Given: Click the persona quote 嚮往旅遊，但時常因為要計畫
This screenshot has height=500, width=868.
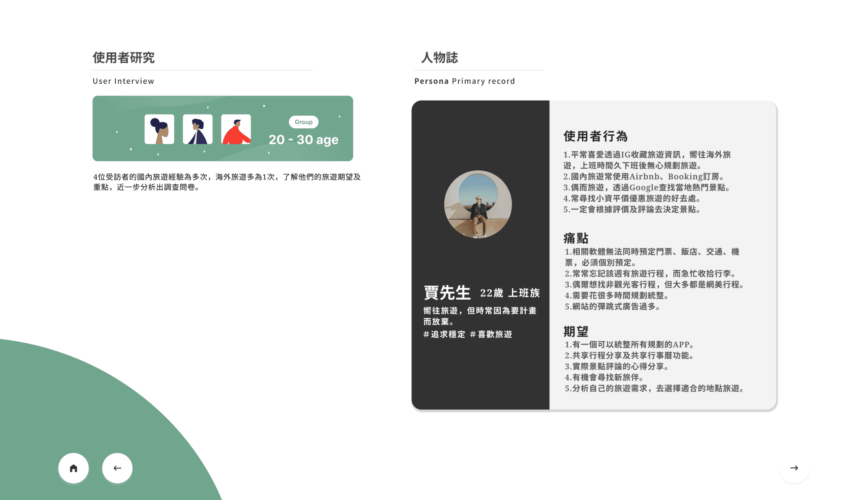Looking at the screenshot, I should 480,316.
